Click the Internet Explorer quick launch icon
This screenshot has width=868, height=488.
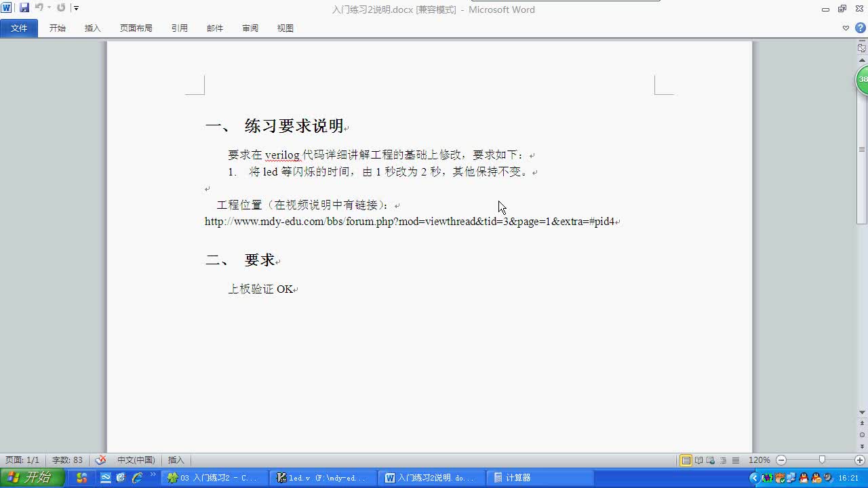(x=137, y=478)
